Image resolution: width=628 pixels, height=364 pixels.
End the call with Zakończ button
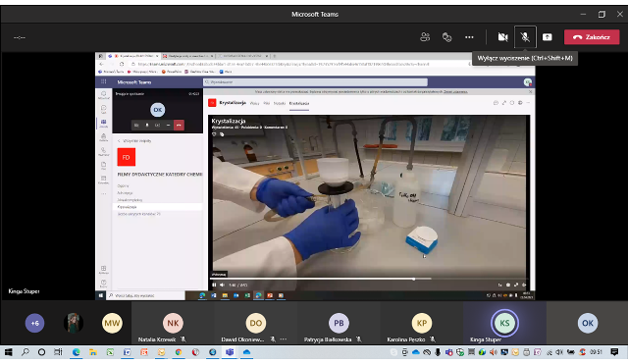(592, 37)
